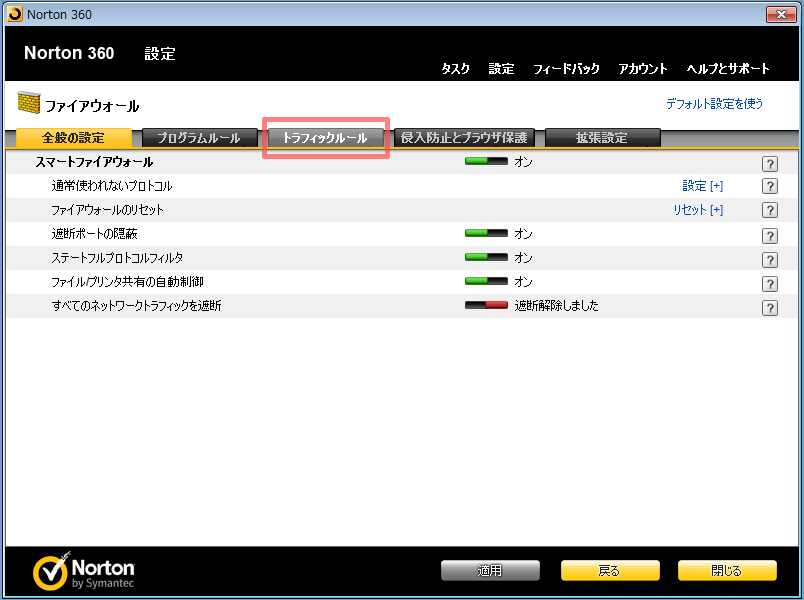Select the 通常使われないプロトコル label
This screenshot has height=600, width=804.
(112, 186)
